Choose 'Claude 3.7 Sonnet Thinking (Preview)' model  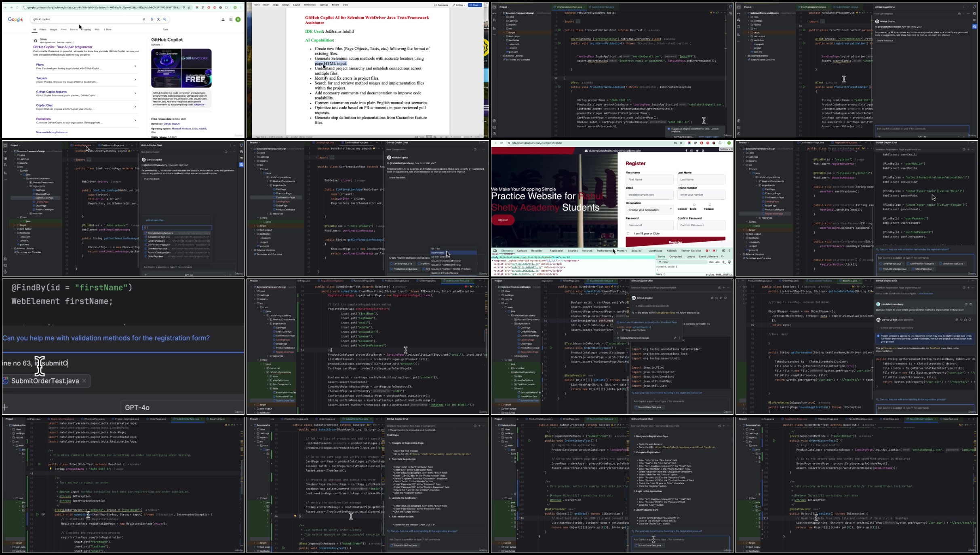453,269
